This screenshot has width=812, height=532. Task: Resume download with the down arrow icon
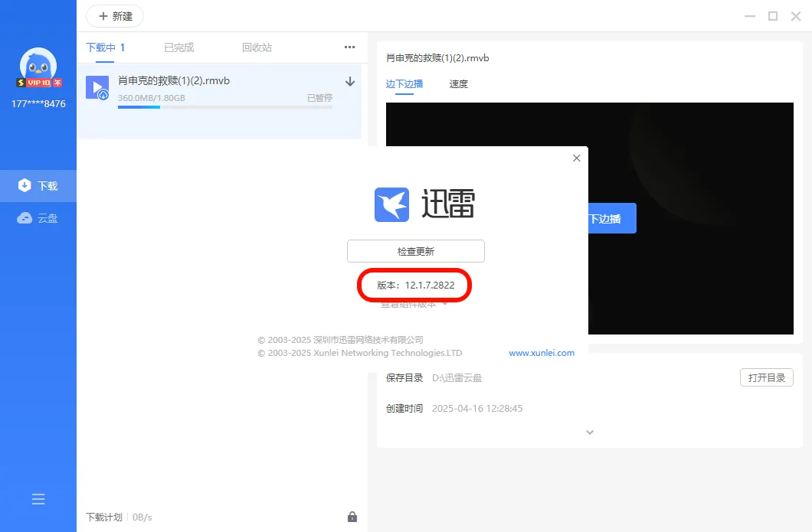[350, 81]
